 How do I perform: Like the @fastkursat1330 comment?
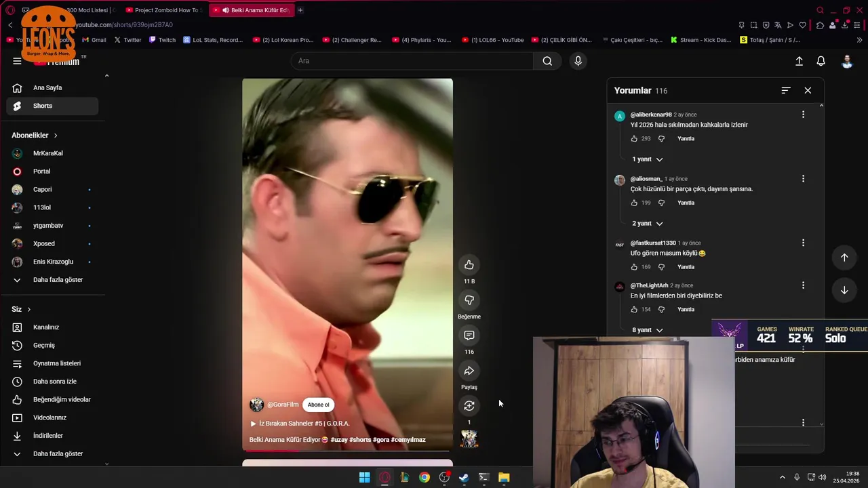[634, 266]
